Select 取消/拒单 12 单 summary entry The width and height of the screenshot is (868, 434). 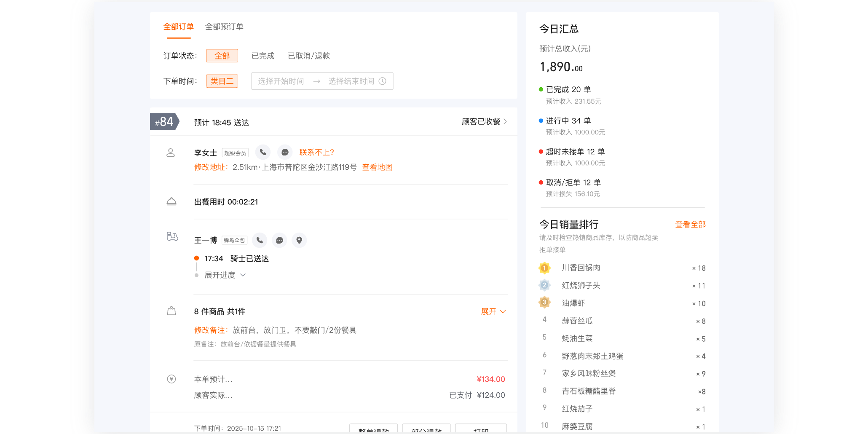coord(573,182)
